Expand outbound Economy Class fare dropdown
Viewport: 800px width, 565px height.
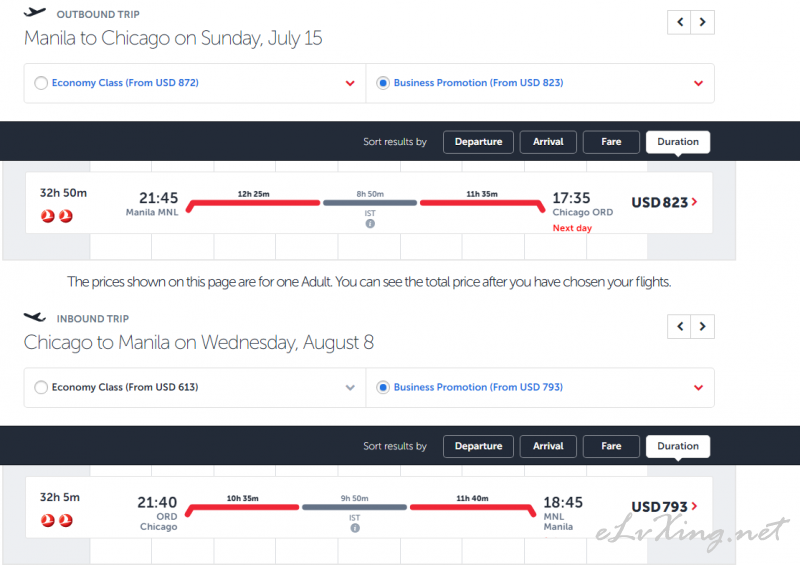(350, 83)
